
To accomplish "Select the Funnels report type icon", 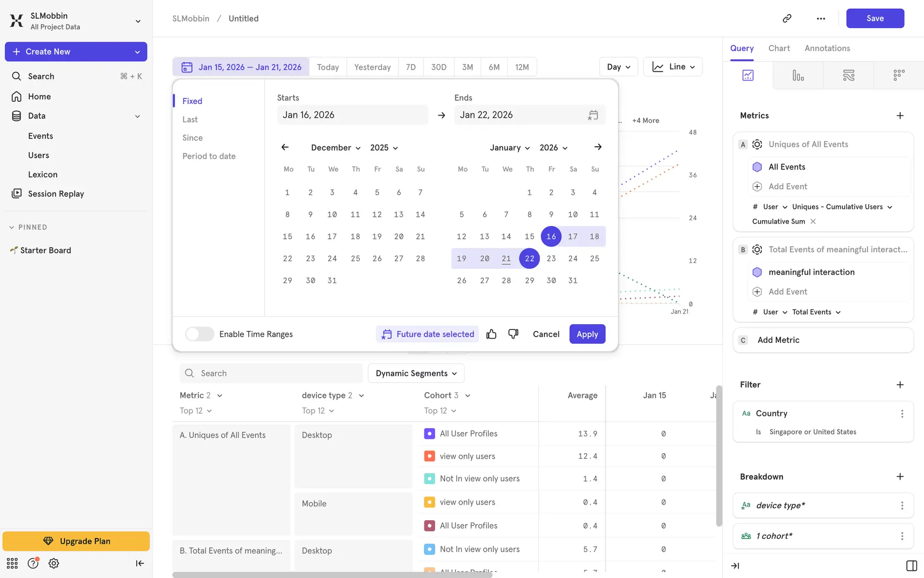I will click(x=798, y=75).
